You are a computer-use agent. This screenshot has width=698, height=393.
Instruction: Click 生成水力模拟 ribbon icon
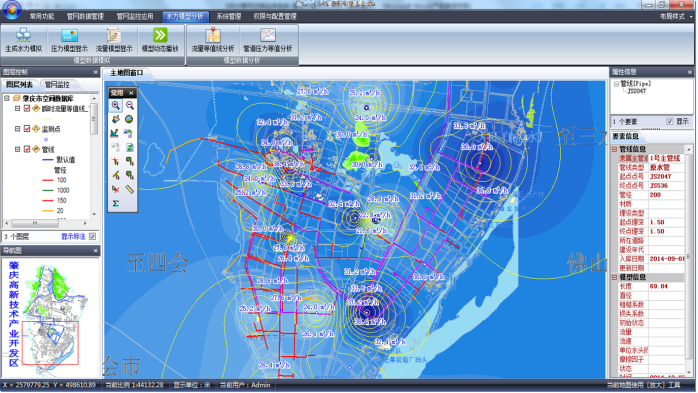click(23, 35)
